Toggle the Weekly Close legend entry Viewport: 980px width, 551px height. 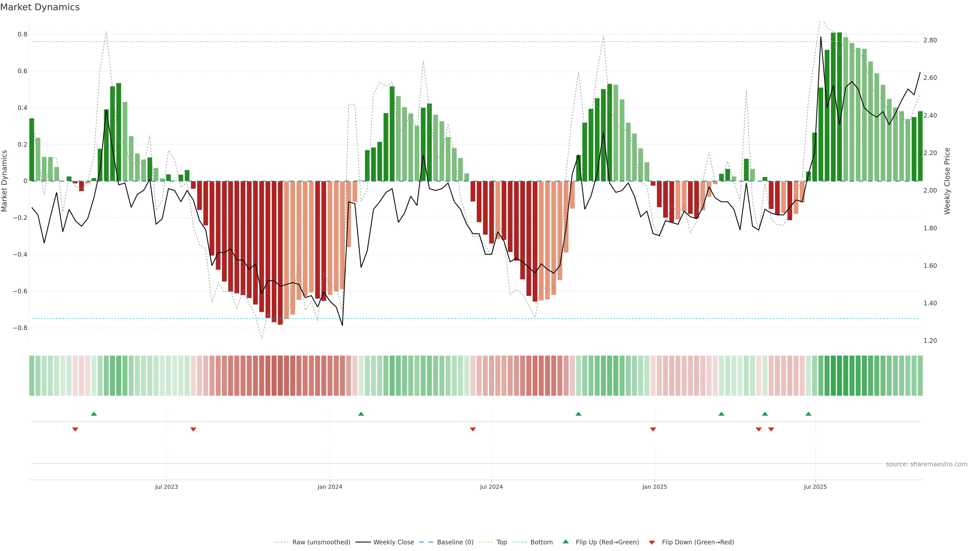coord(393,542)
